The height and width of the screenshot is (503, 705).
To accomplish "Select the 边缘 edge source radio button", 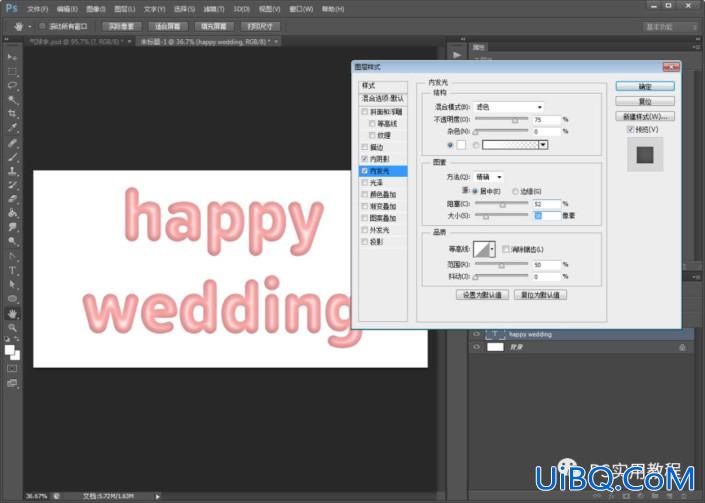I will click(x=515, y=191).
